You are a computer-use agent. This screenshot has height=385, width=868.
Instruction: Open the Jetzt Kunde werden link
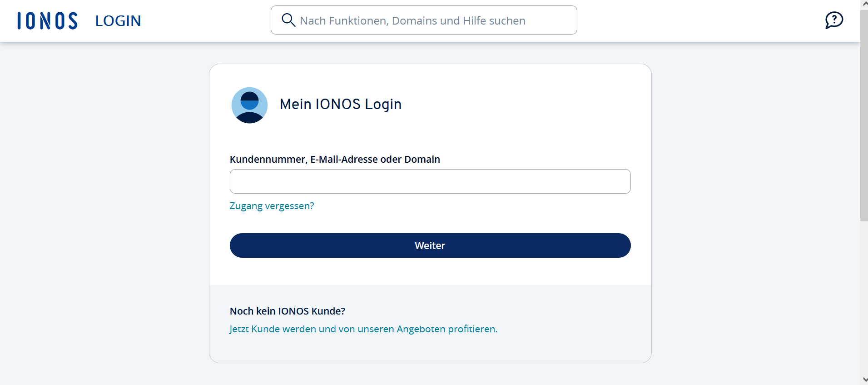click(x=363, y=329)
